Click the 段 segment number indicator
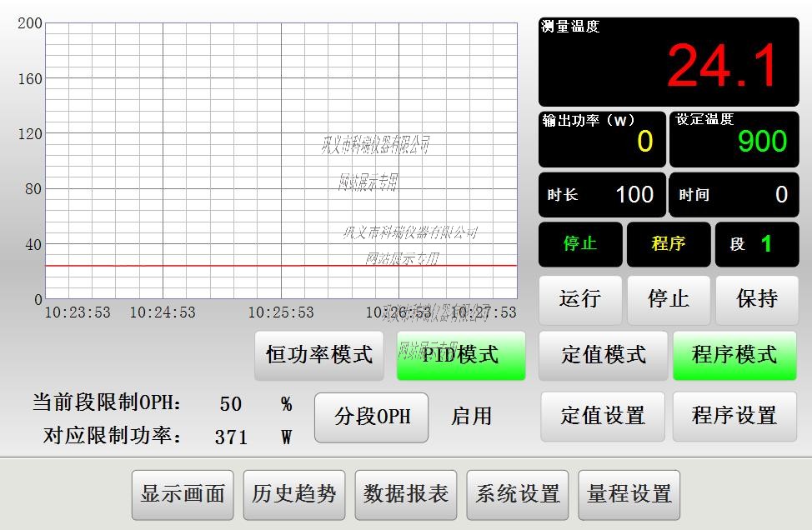 (x=757, y=244)
